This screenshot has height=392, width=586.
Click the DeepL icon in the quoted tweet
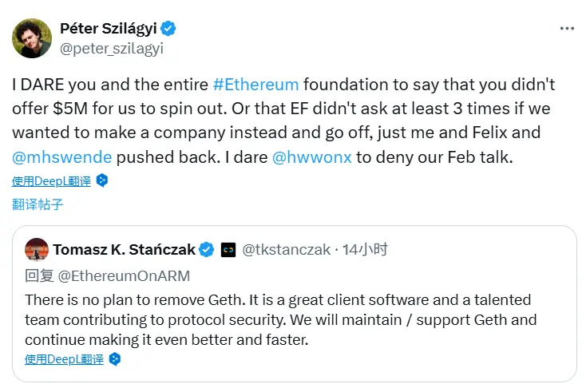(114, 359)
